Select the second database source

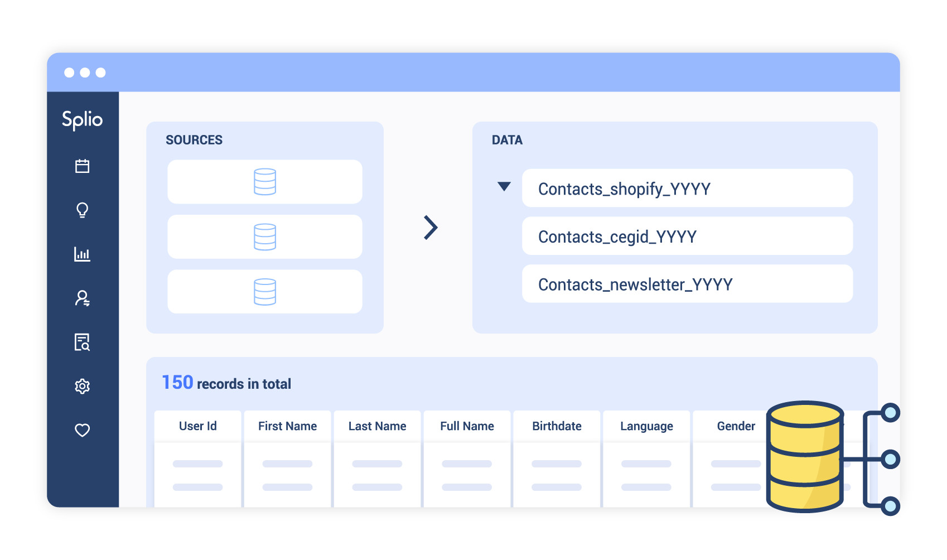pos(265,237)
